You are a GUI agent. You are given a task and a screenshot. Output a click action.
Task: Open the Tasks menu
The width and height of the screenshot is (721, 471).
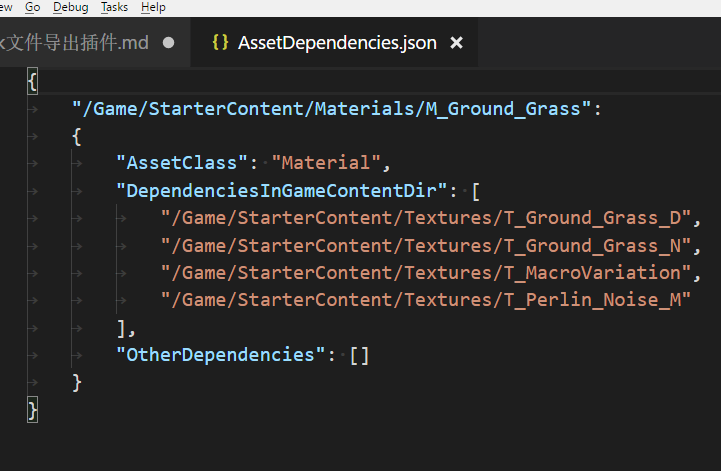click(x=114, y=7)
